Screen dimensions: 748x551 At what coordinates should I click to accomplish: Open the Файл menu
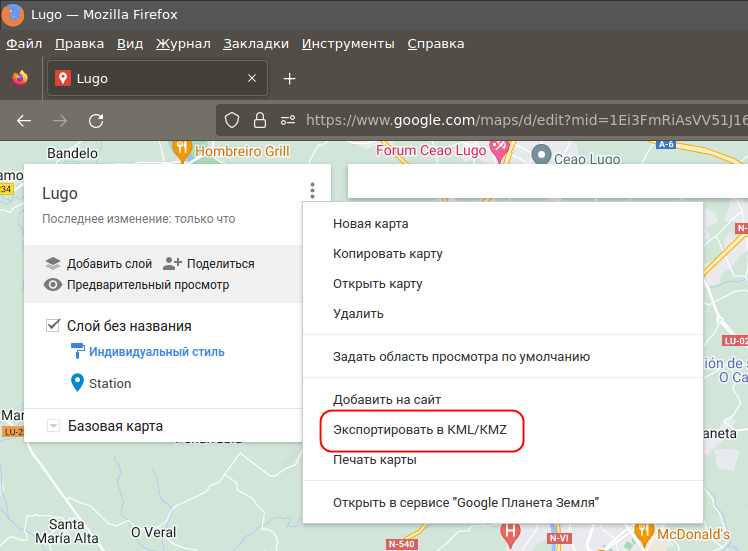(24, 44)
